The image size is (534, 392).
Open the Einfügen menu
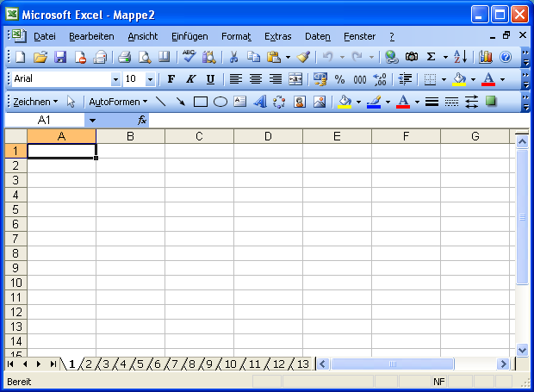189,36
